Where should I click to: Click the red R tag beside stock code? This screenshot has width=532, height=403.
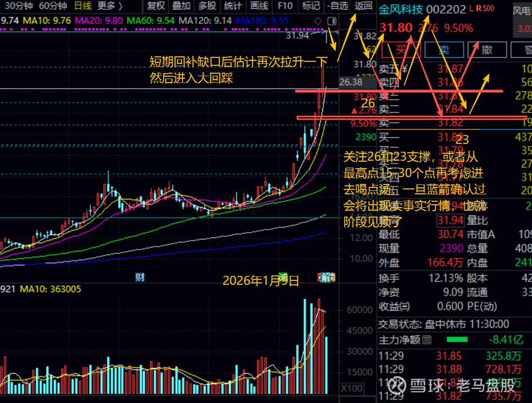tap(479, 9)
